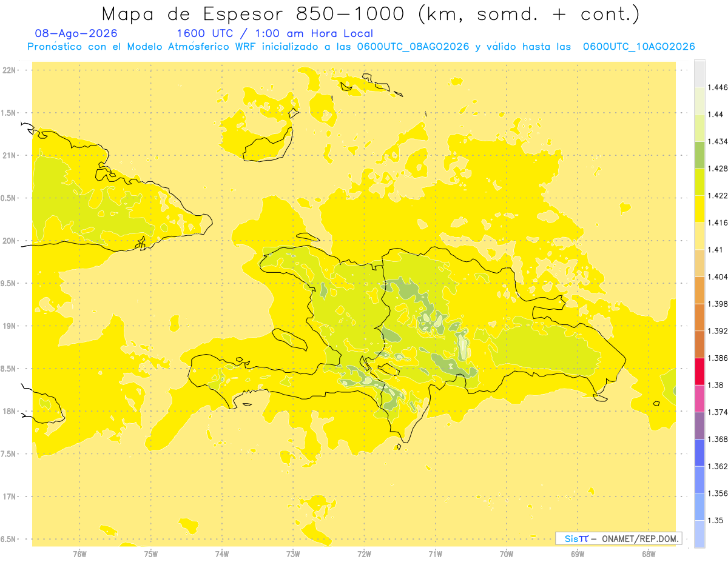The image size is (728, 562).
Task: Select the pink legend swatch between 1.374 and 1.38
Action: [699, 398]
